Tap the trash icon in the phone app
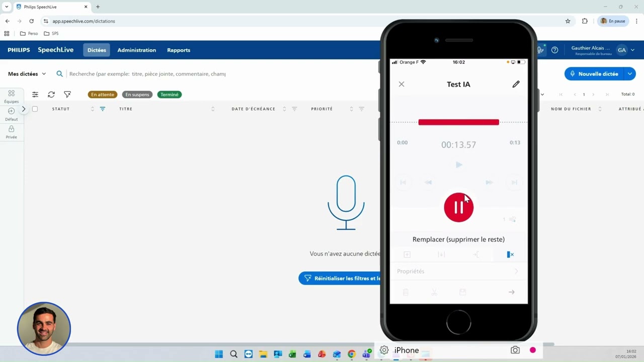The width and height of the screenshot is (644, 362). click(406, 292)
